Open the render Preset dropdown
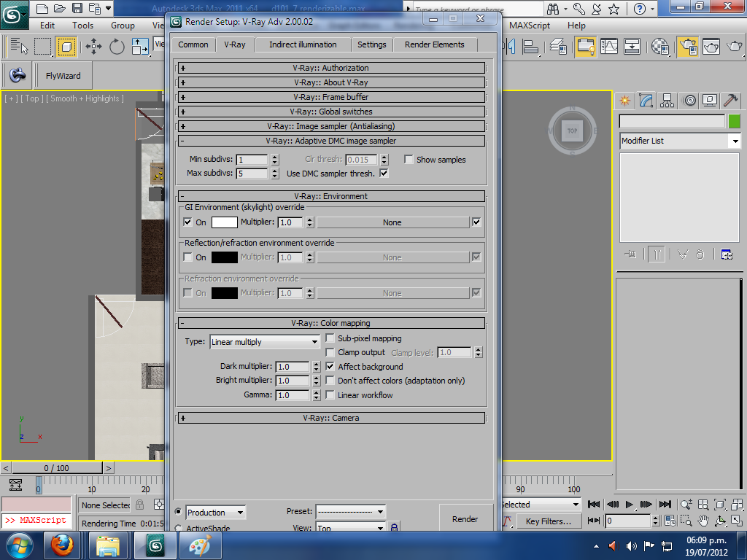747x560 pixels. click(350, 512)
